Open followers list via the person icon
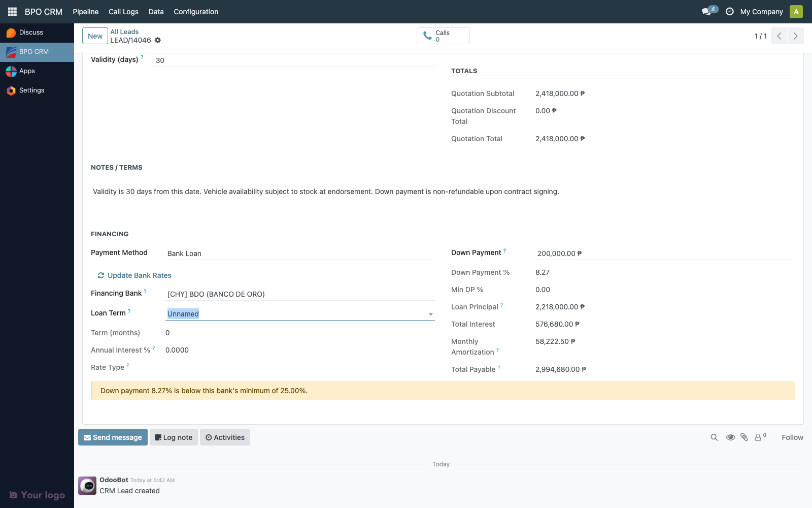812x508 pixels. click(758, 437)
